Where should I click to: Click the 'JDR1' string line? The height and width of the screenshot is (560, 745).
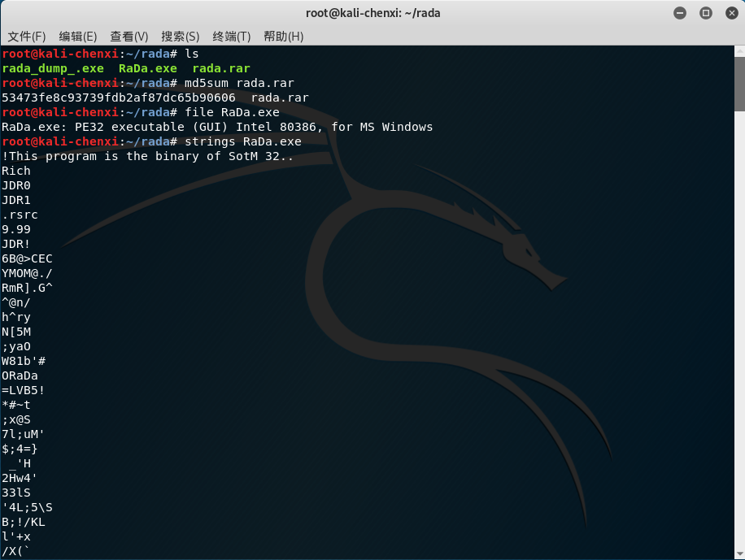(x=16, y=201)
